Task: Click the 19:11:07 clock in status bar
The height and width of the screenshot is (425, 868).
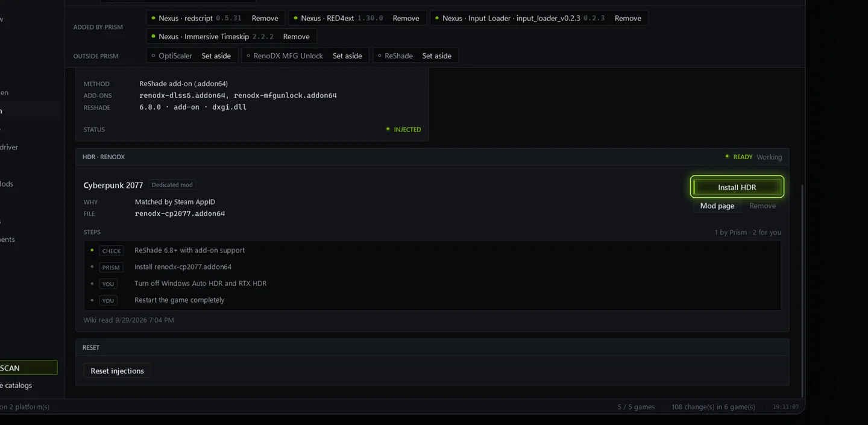Action: [x=785, y=407]
